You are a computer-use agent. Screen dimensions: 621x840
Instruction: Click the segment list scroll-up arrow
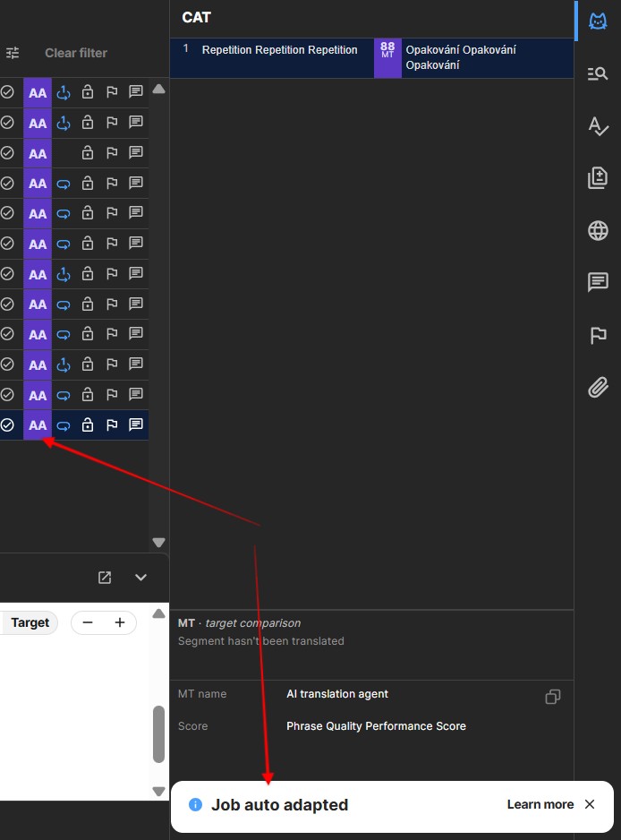coord(158,89)
